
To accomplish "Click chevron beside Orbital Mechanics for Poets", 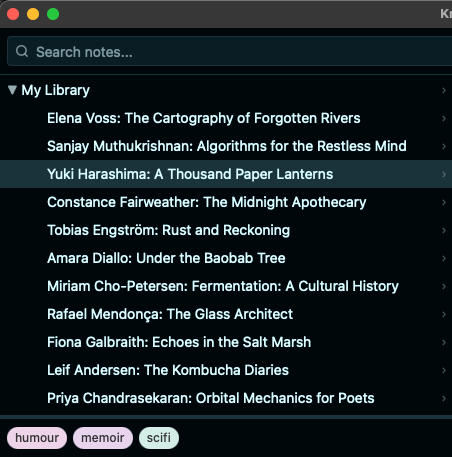I will 444,398.
